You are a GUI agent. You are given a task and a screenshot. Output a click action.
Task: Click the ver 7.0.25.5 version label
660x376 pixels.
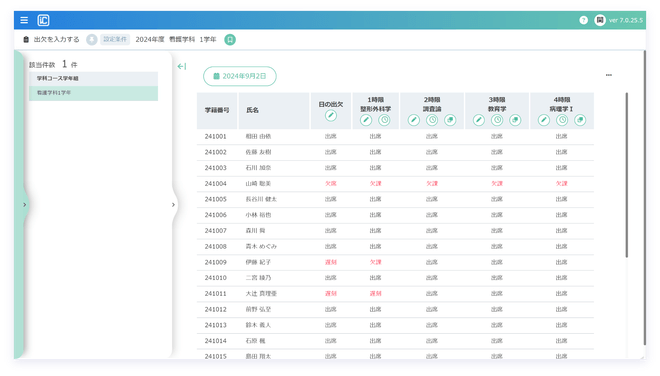[x=626, y=20]
